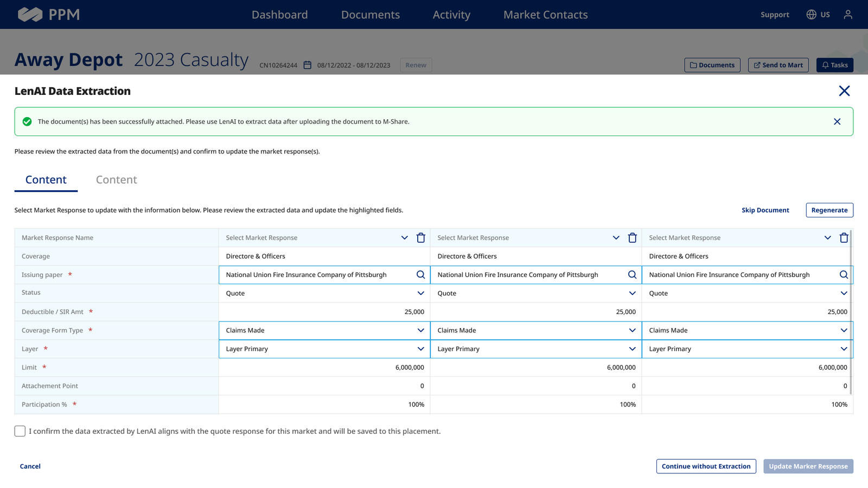
Task: Click Continue without Extraction button
Action: pos(706,466)
